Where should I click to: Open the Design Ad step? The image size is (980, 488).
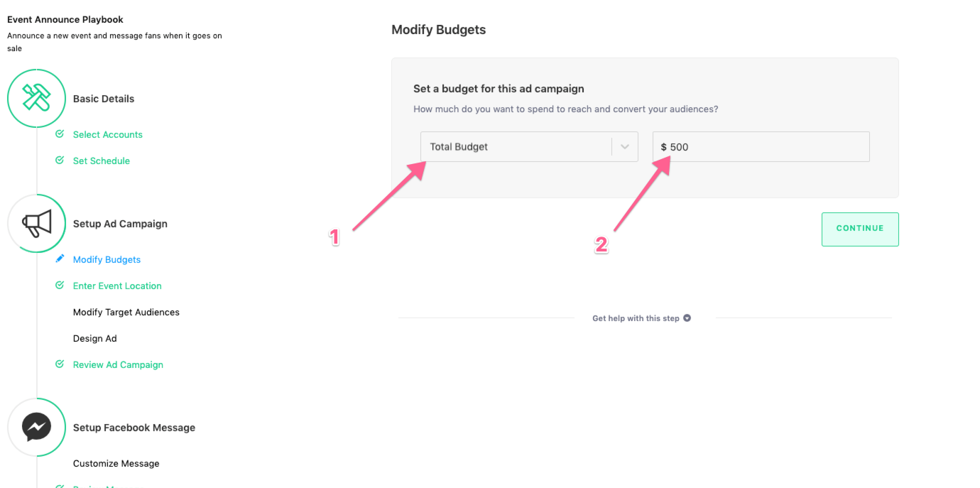tap(95, 338)
